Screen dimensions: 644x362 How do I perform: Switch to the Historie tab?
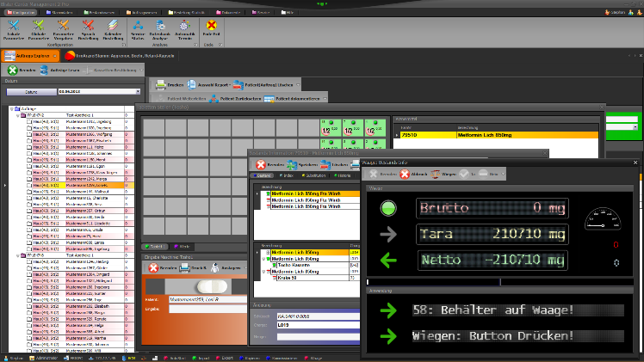click(343, 175)
